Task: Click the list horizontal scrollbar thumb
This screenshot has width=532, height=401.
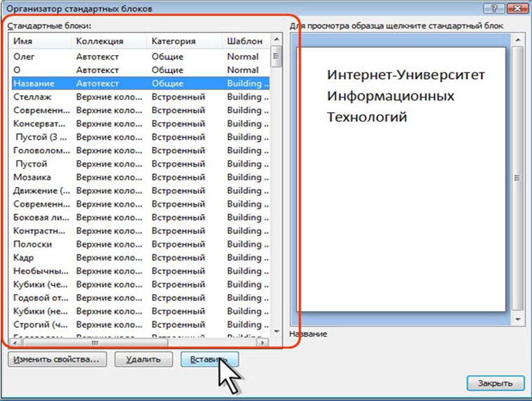Action: 95,343
